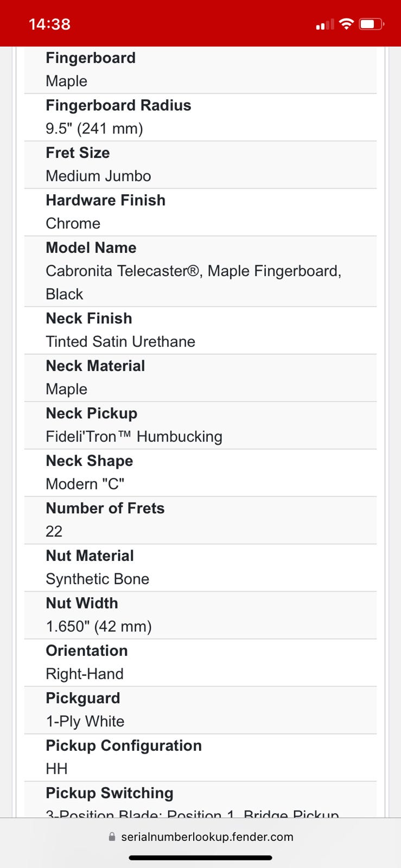The width and height of the screenshot is (401, 868).
Task: Tap the Orientation Right-Hand value
Action: point(85,674)
